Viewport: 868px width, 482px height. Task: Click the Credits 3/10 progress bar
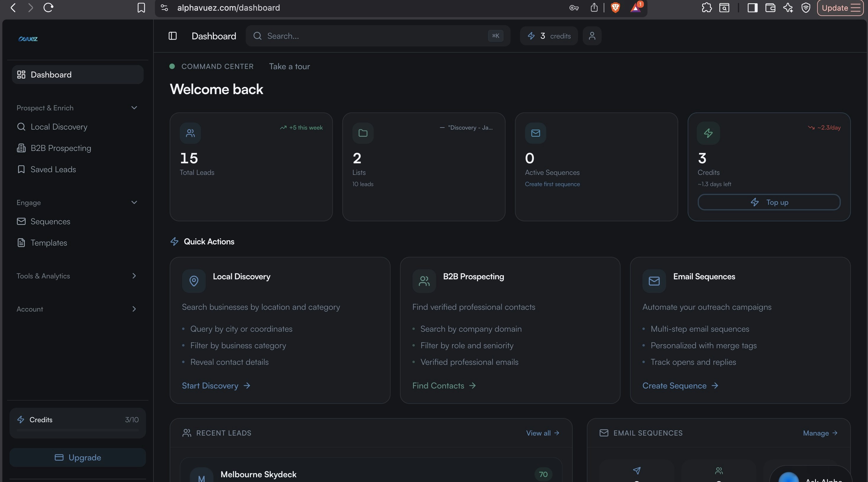[x=77, y=431]
